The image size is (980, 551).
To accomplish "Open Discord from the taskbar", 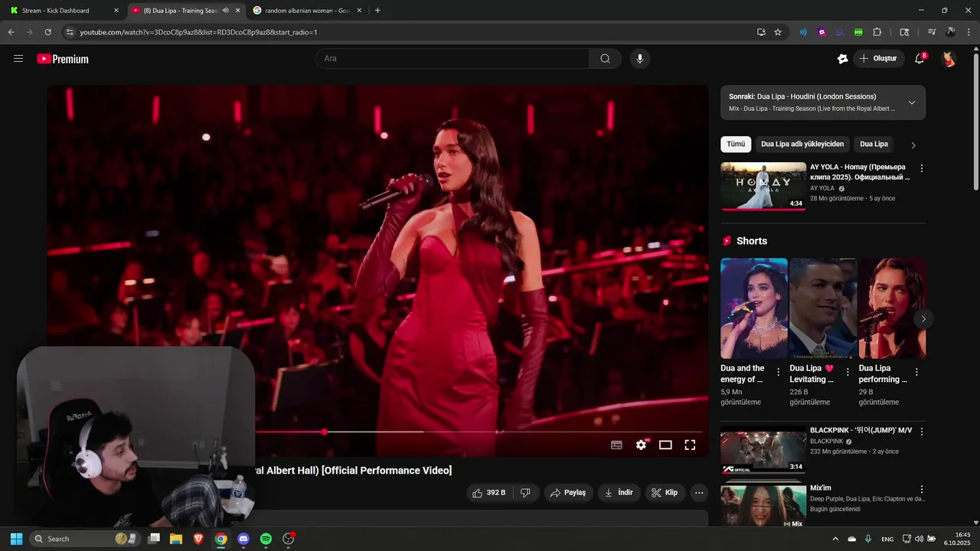I will pyautogui.click(x=243, y=539).
